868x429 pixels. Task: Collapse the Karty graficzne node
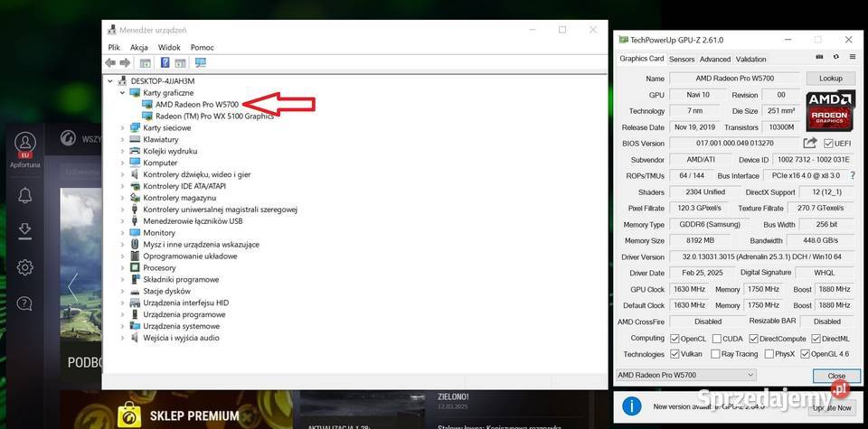click(x=122, y=93)
